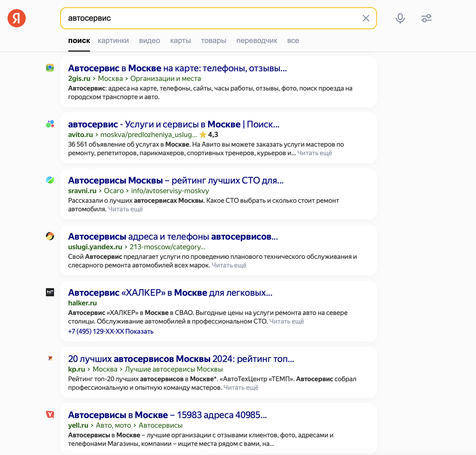Switch to the карты tab
Image resolution: width=476 pixels, height=455 pixels.
(x=180, y=40)
